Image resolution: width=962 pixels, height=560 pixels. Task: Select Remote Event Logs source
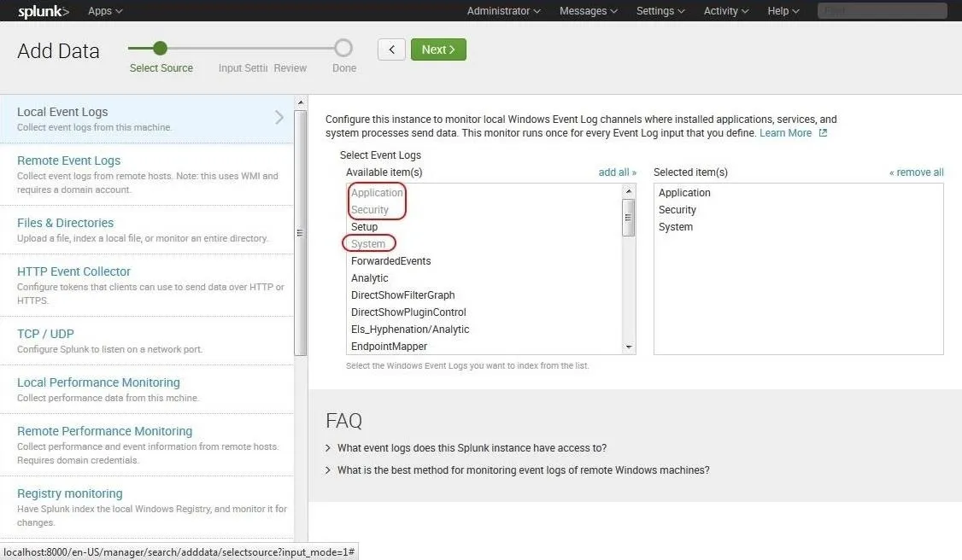click(x=147, y=175)
